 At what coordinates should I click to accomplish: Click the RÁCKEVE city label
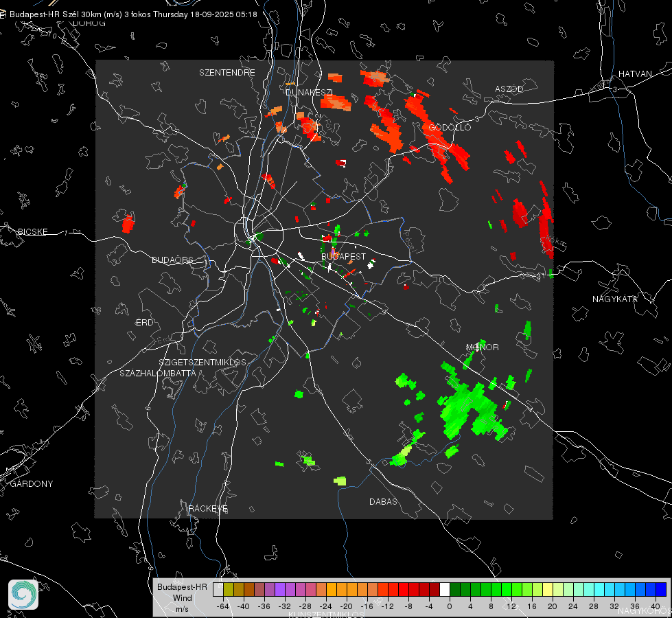pyautogui.click(x=208, y=508)
